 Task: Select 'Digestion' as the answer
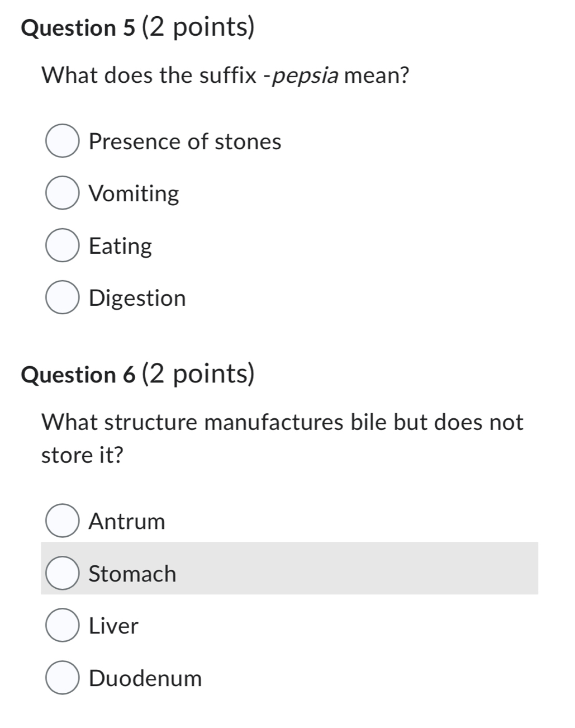(62, 298)
